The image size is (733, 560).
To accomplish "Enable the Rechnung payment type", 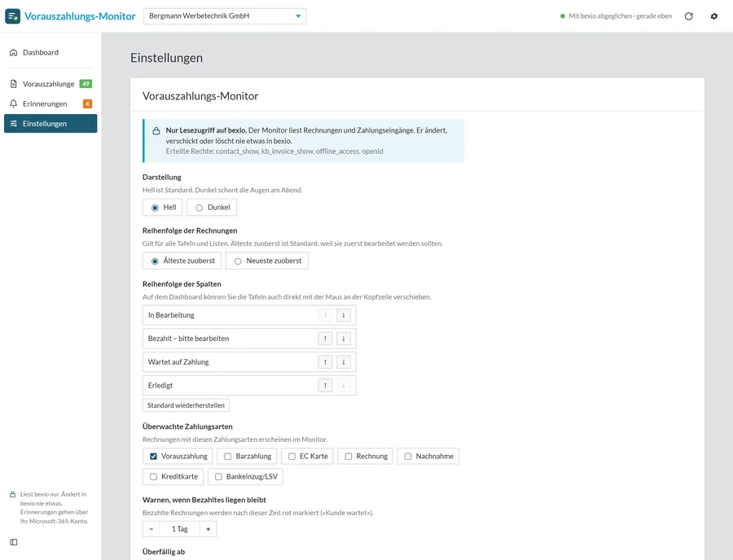I will 365,457.
